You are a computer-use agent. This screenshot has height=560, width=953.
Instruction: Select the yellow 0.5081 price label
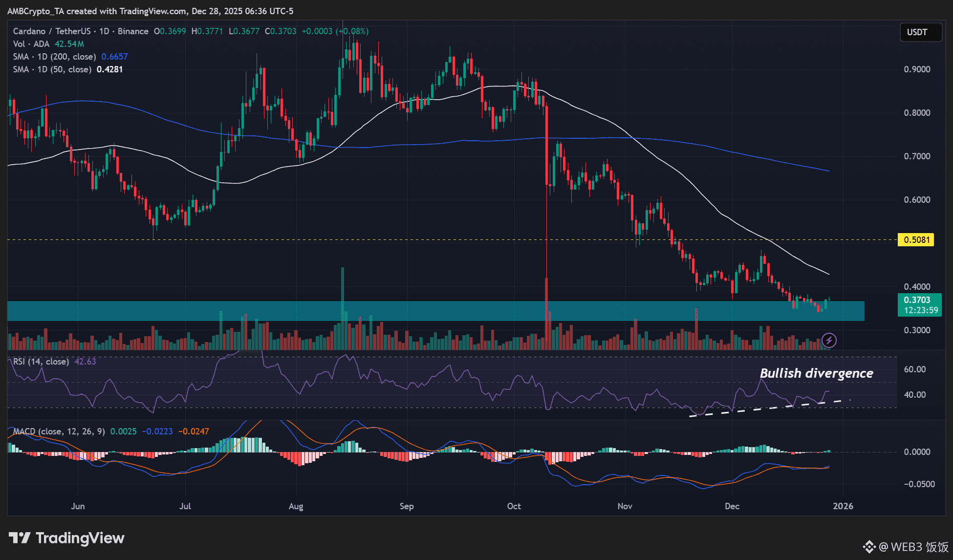point(916,240)
